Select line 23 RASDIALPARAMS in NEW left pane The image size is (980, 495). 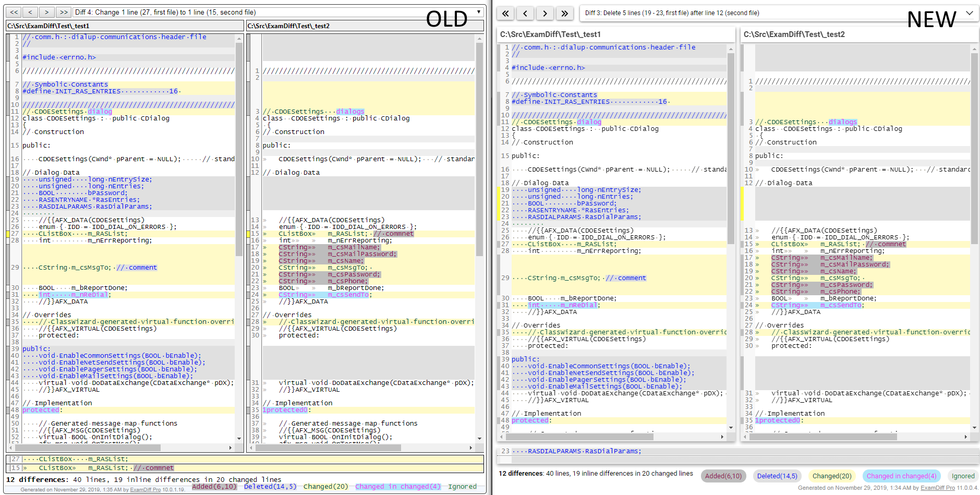[619, 217]
